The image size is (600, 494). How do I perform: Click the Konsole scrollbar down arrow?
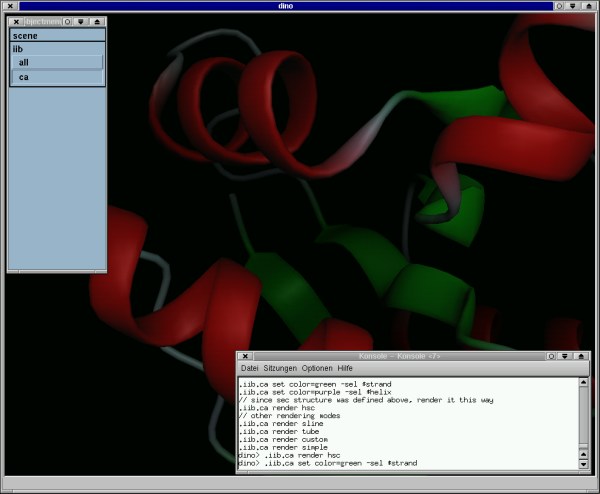coord(584,464)
